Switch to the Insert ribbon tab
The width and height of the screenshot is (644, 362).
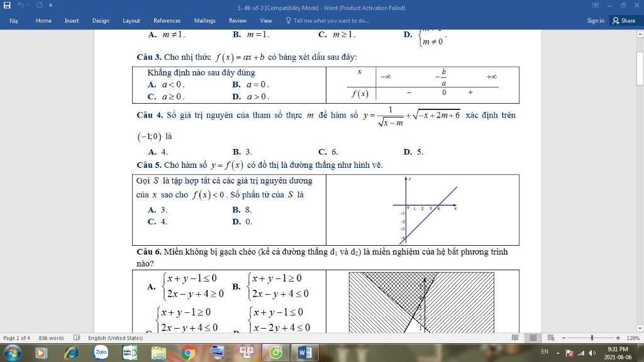tap(72, 21)
